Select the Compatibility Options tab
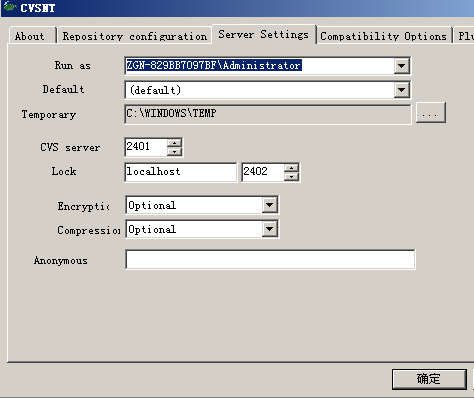474x398 pixels. [383, 36]
